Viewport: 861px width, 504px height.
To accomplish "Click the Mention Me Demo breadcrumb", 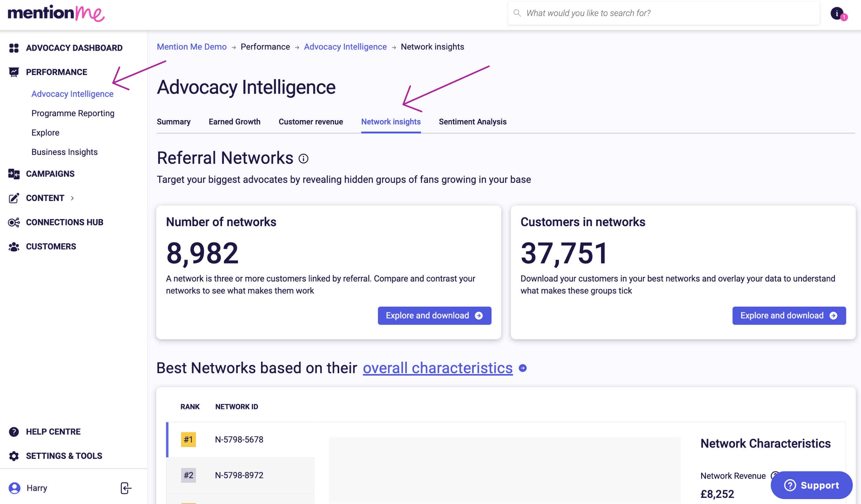I will (x=192, y=47).
